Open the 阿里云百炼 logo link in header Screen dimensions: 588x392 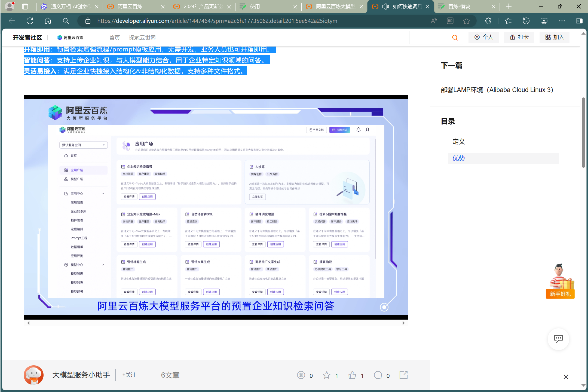click(70, 38)
